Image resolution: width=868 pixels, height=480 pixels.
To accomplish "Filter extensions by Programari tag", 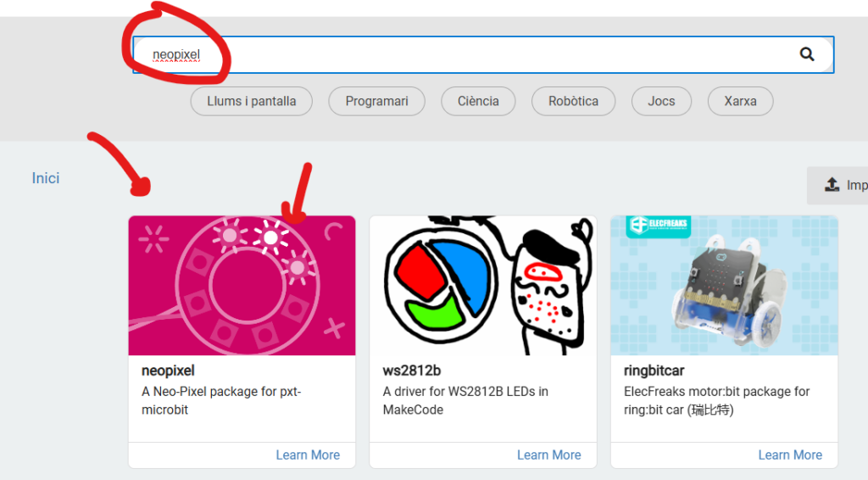I will (x=376, y=101).
